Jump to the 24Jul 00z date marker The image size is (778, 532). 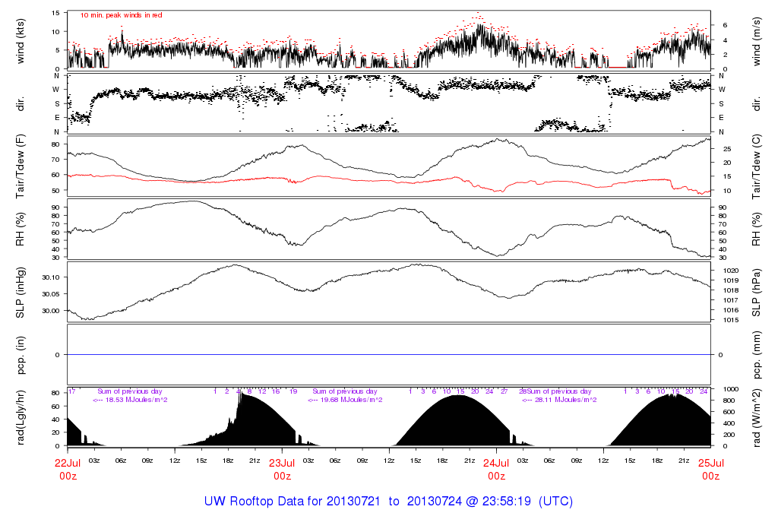pyautogui.click(x=496, y=468)
